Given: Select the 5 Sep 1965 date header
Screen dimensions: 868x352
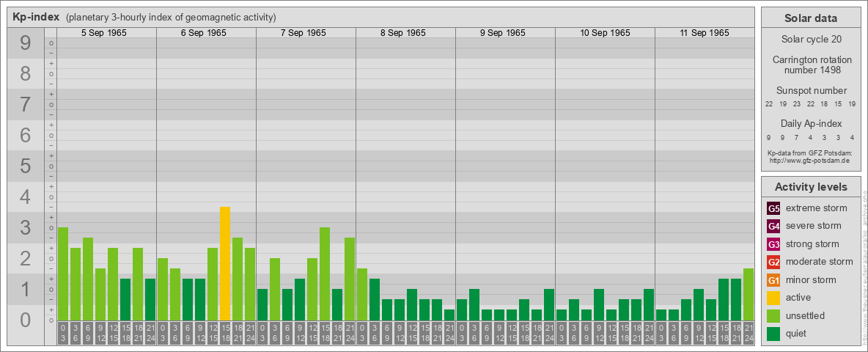Looking at the screenshot, I should tap(104, 33).
